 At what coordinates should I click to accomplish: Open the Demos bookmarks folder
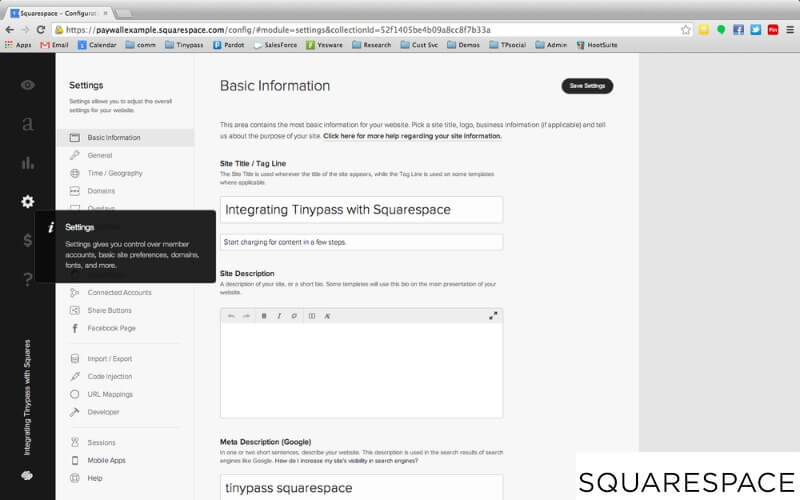[x=463, y=45]
